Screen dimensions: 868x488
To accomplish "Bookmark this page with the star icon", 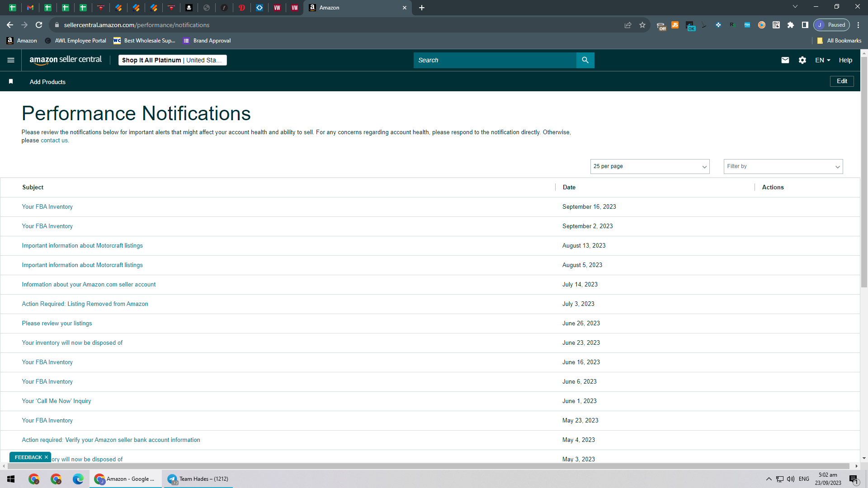I will pos(642,25).
